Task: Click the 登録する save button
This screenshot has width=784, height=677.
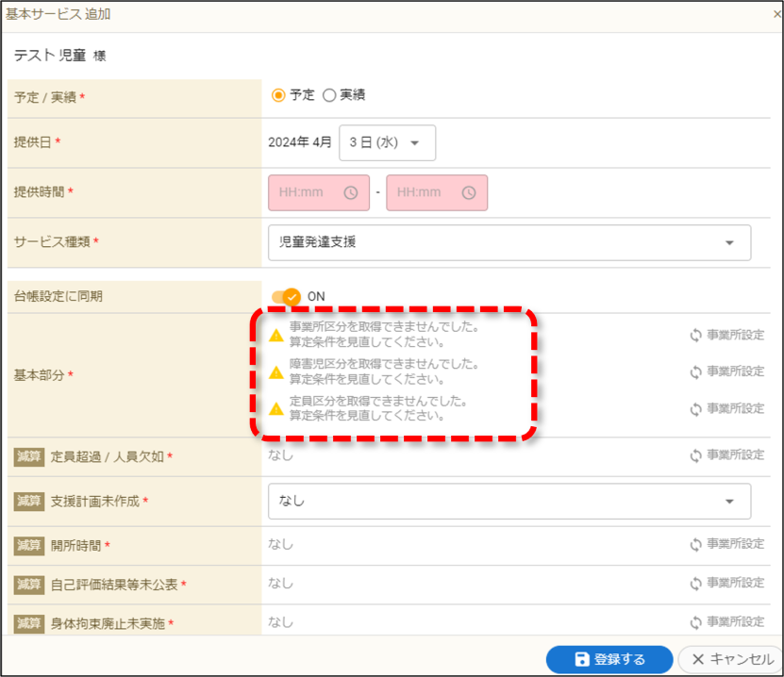Action: pyautogui.click(x=609, y=659)
